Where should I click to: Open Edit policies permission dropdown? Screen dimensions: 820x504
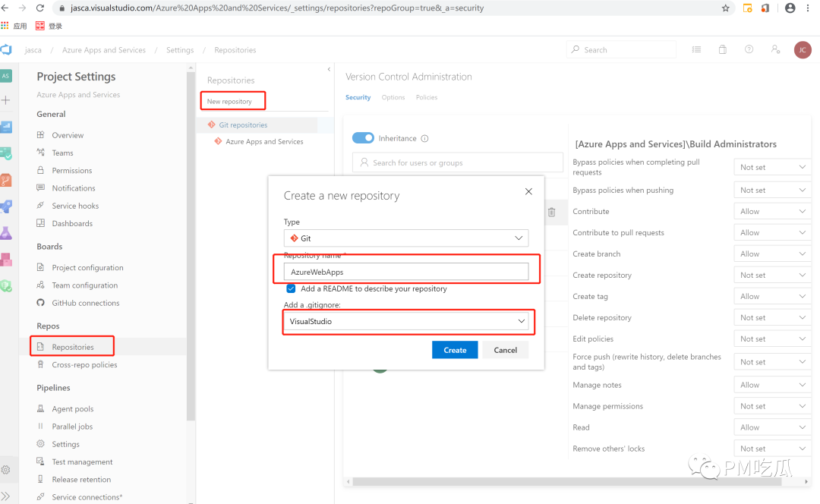pyautogui.click(x=772, y=339)
